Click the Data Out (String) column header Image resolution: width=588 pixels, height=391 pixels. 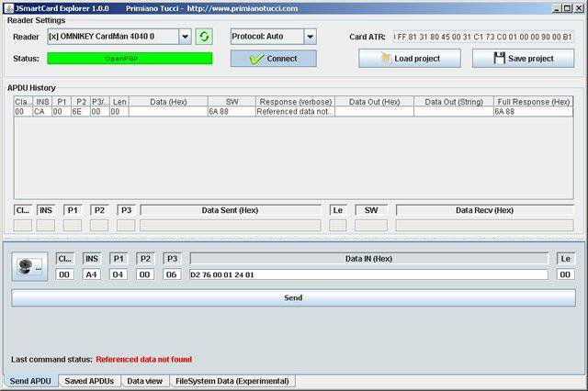point(454,102)
